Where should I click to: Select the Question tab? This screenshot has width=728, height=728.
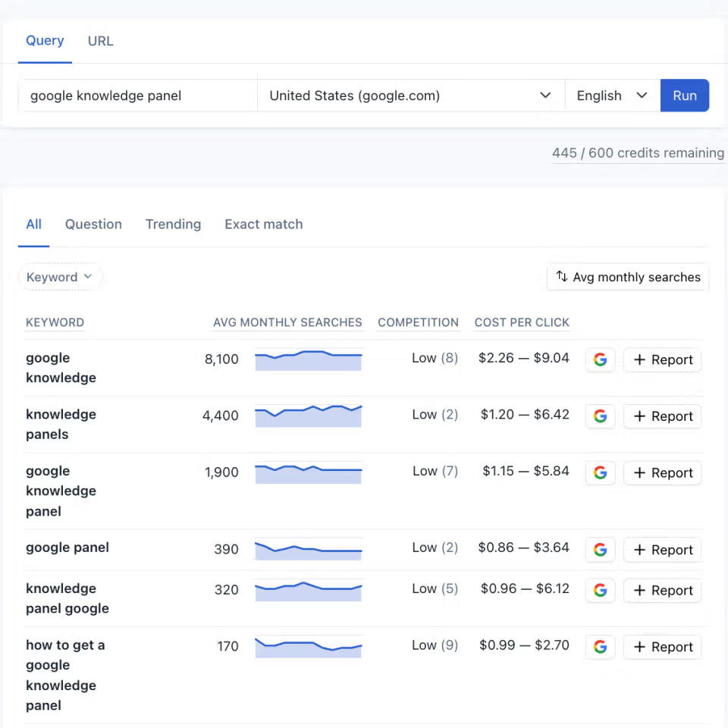(x=93, y=224)
